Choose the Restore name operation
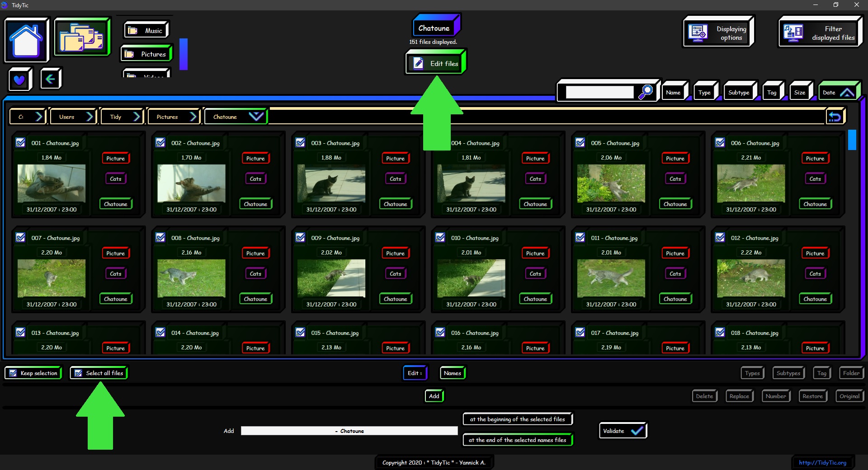This screenshot has width=868, height=470. click(812, 396)
